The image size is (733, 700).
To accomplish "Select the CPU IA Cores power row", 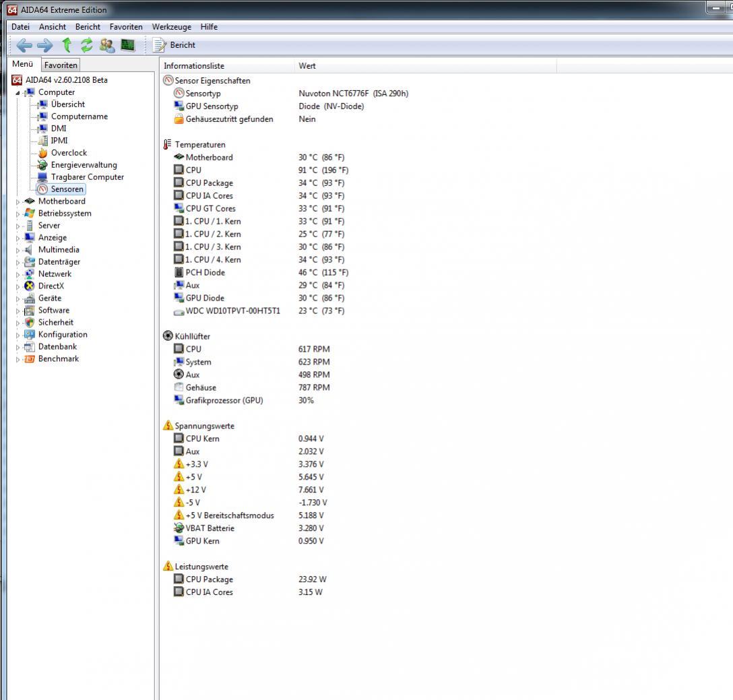I will click(248, 592).
